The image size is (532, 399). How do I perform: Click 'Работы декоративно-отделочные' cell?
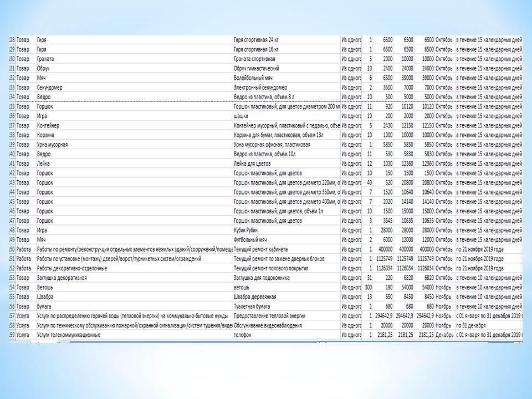click(x=134, y=268)
